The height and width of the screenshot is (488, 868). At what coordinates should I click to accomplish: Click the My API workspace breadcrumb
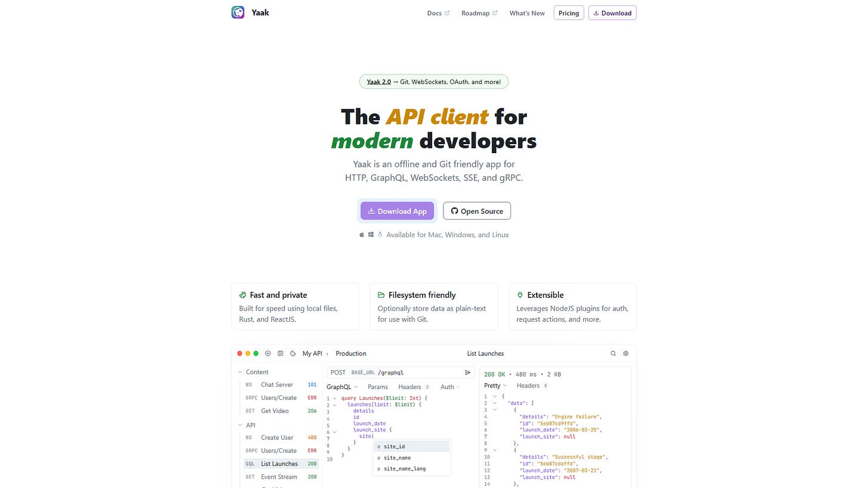[312, 353]
